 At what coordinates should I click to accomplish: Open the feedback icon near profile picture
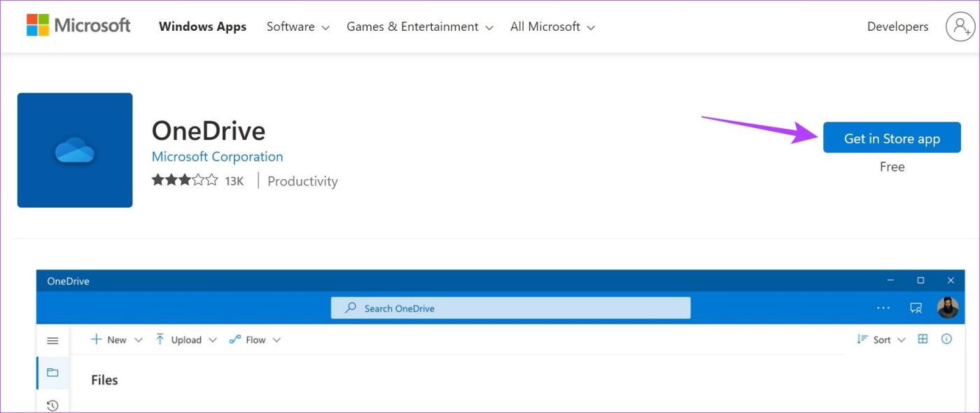[x=916, y=307]
